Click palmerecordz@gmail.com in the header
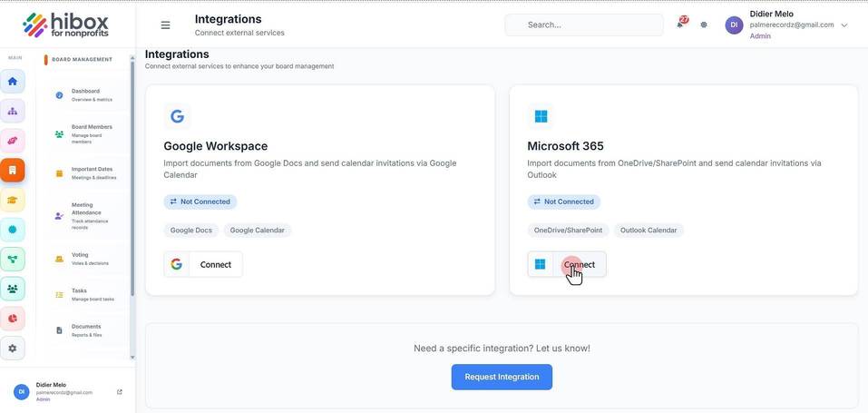Image resolution: width=868 pixels, height=413 pixels. point(792,25)
